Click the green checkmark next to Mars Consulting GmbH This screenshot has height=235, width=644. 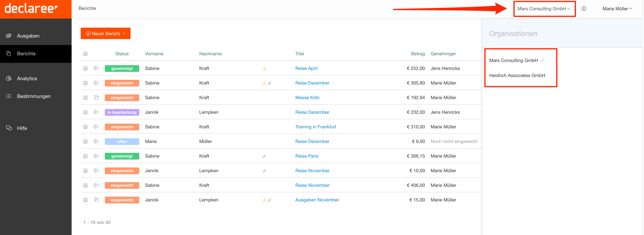click(x=542, y=60)
